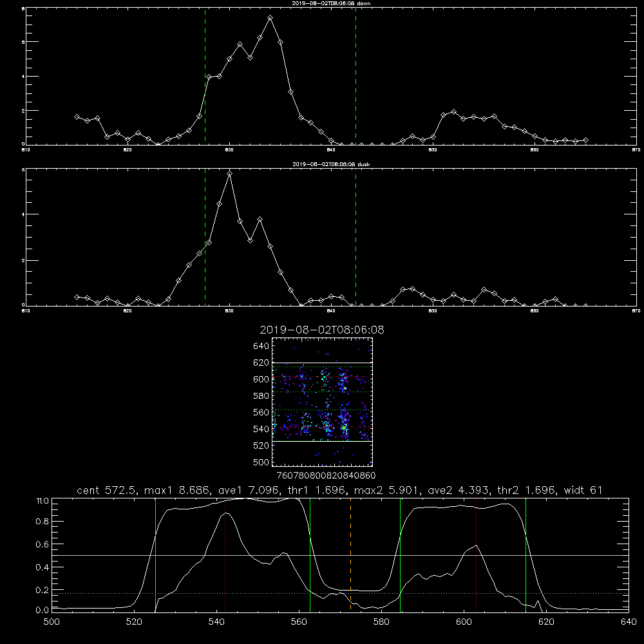Image resolution: width=644 pixels, height=644 pixels.
Task: Select the 'widt 61' value in bottom title
Action: tap(583, 490)
